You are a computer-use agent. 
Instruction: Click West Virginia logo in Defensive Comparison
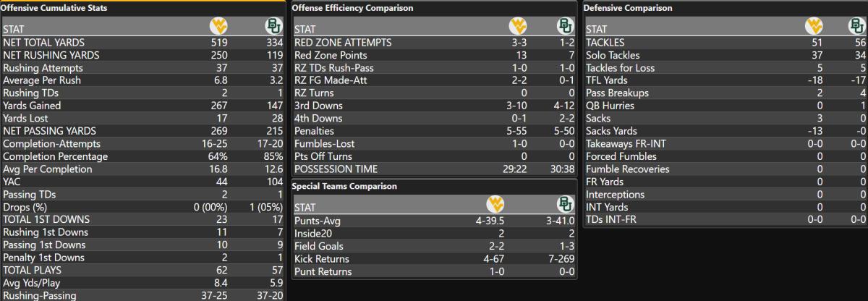click(x=814, y=27)
